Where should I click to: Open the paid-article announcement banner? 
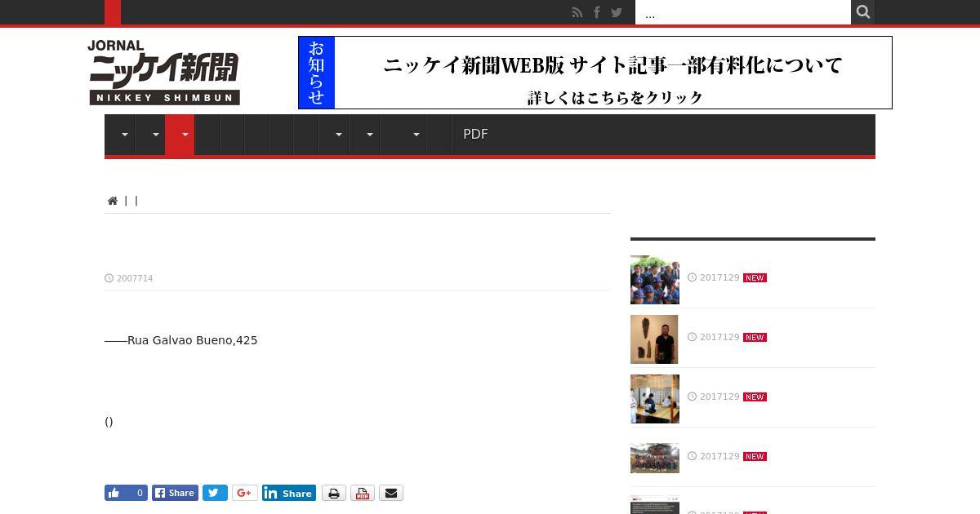pyautogui.click(x=595, y=73)
